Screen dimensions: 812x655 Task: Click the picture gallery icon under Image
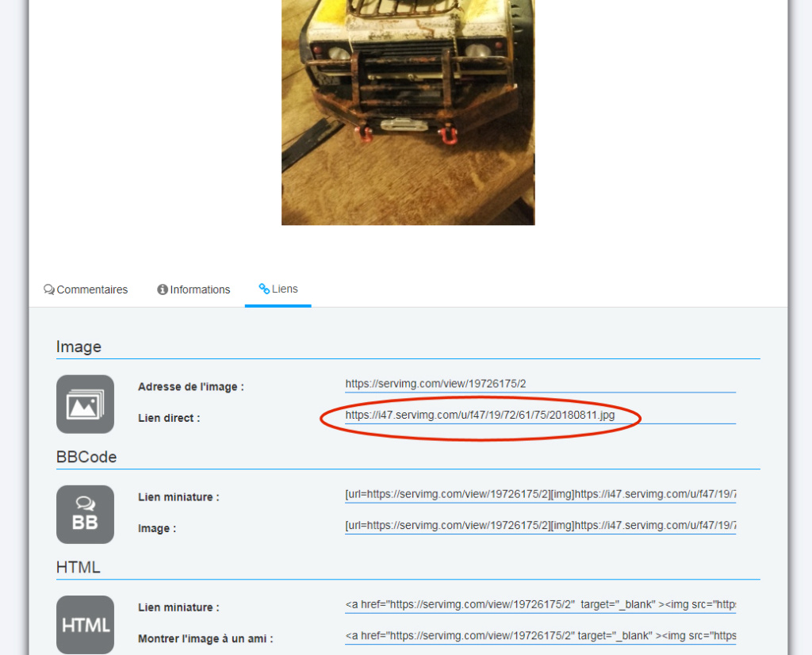click(85, 404)
